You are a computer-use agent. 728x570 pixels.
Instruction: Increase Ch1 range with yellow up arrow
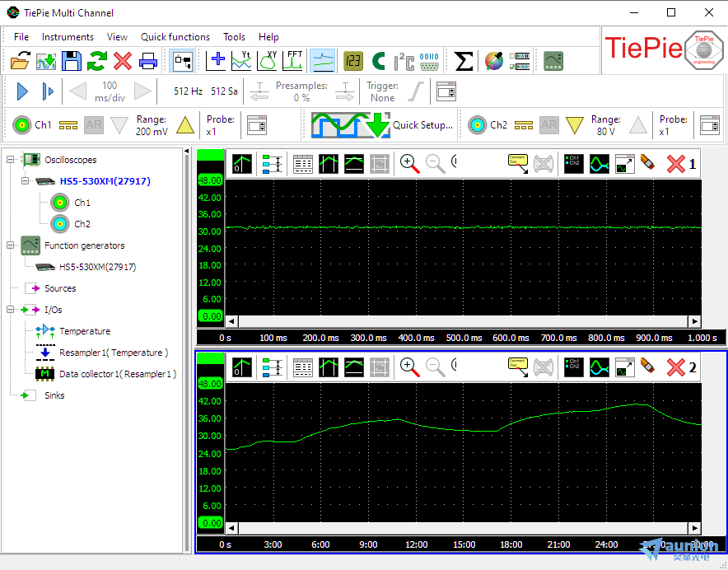[x=185, y=125]
